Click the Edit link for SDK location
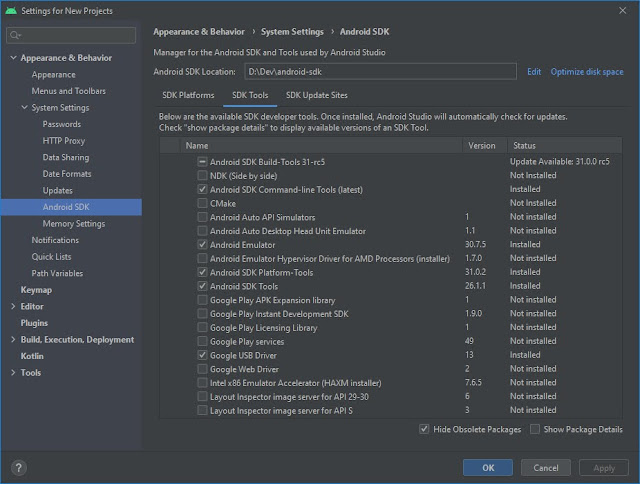640x484 pixels. pyautogui.click(x=534, y=72)
